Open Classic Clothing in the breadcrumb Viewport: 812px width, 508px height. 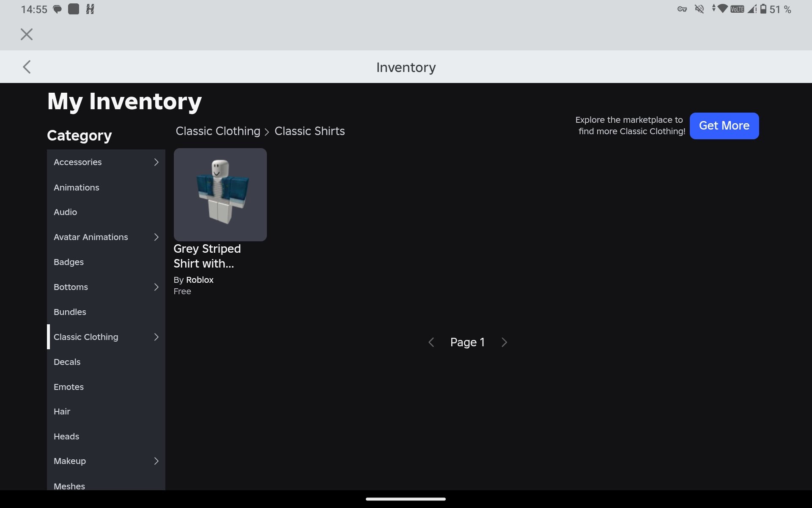(x=218, y=131)
